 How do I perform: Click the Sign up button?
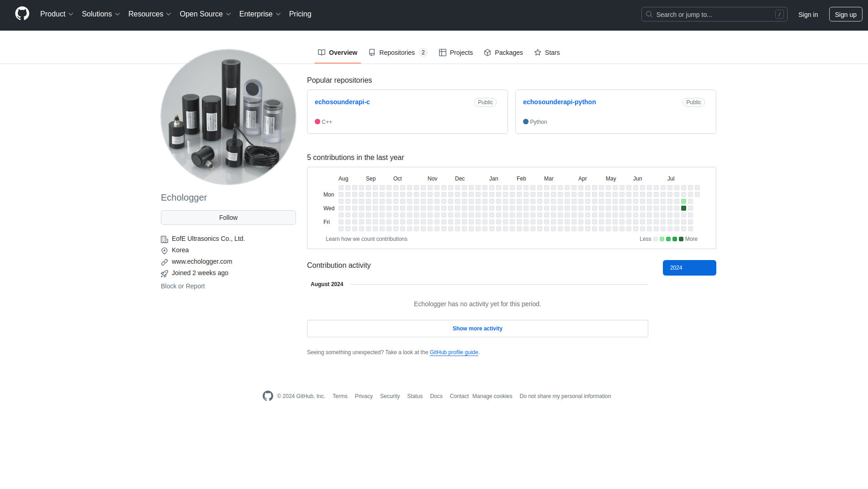pyautogui.click(x=845, y=15)
